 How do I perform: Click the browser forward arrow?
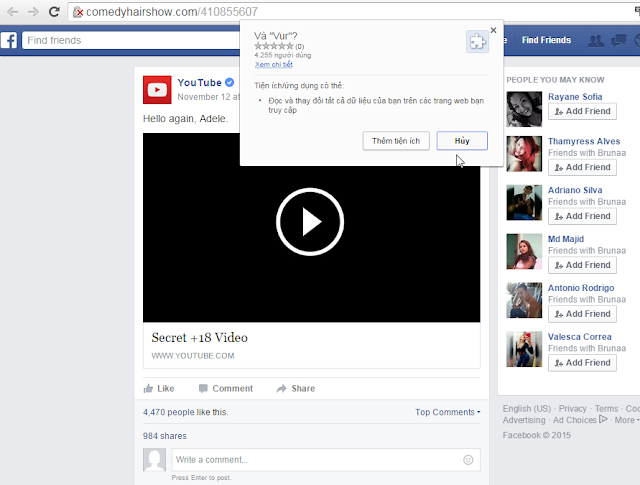tap(33, 11)
